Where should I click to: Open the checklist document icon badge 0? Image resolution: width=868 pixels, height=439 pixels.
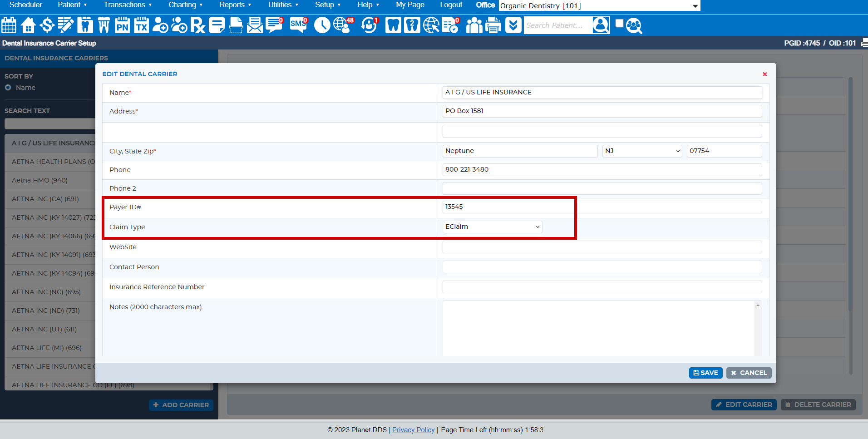[x=451, y=25]
